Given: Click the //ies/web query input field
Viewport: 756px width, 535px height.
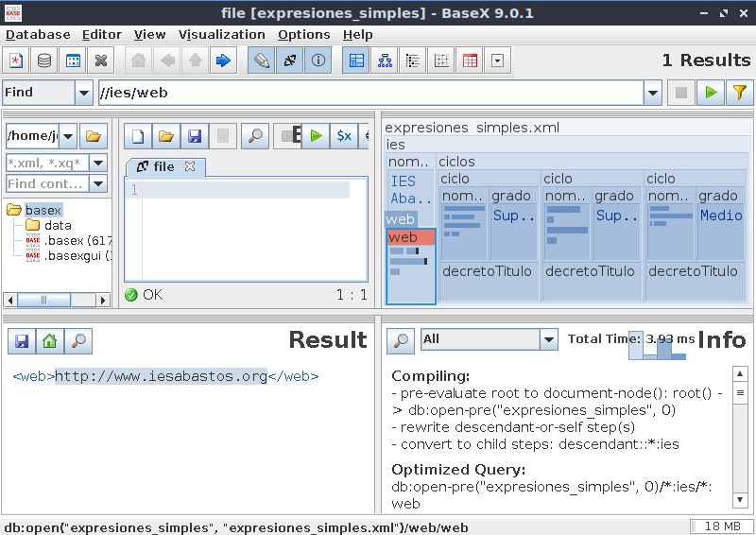Looking at the screenshot, I should pyautogui.click(x=369, y=93).
